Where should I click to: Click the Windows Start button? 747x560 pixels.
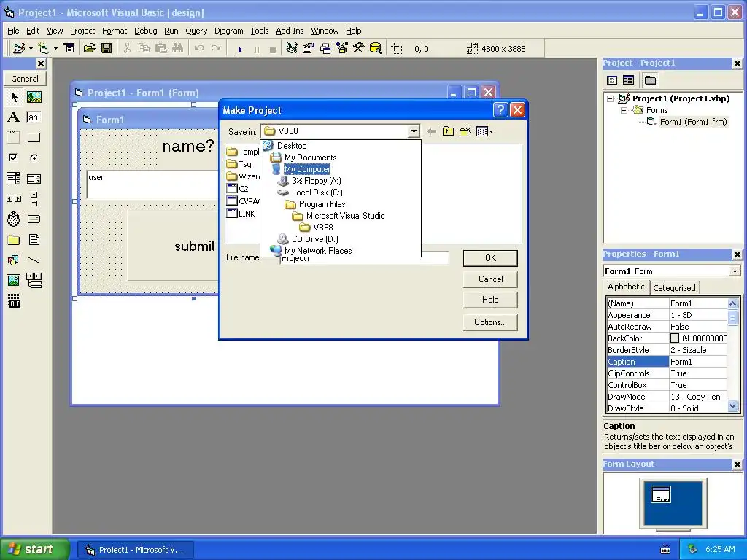point(34,549)
